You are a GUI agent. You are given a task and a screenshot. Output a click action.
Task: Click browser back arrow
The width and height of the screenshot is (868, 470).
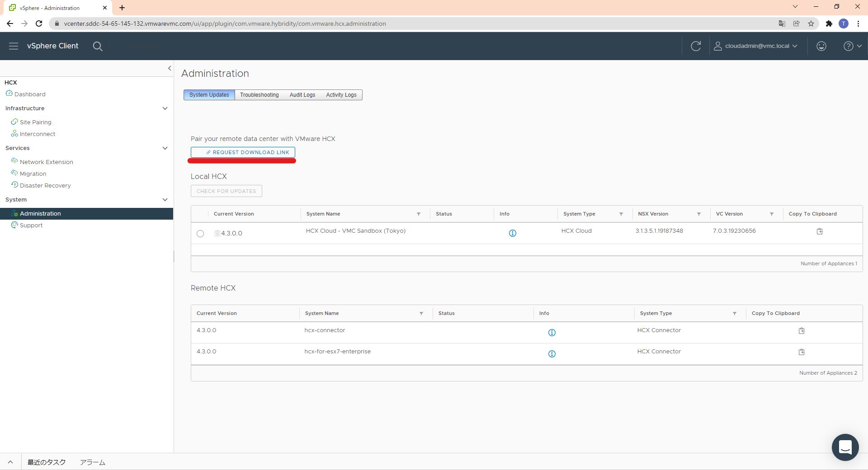tap(10, 23)
